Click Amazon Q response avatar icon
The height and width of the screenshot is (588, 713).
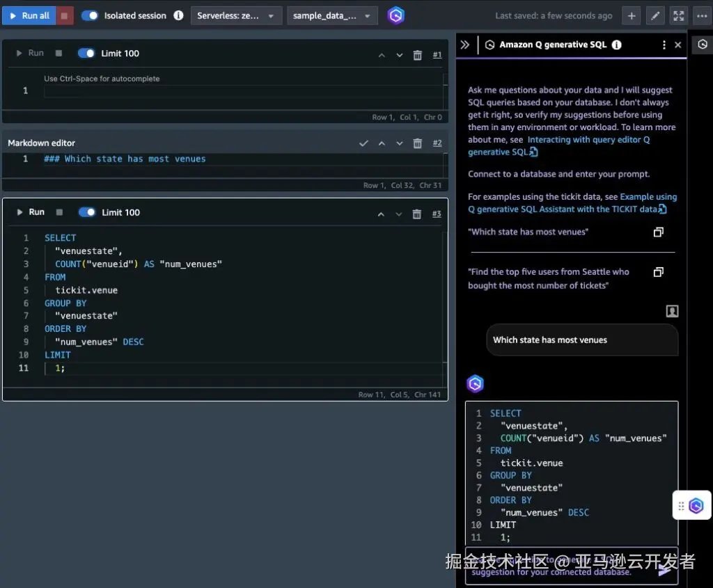click(x=475, y=384)
